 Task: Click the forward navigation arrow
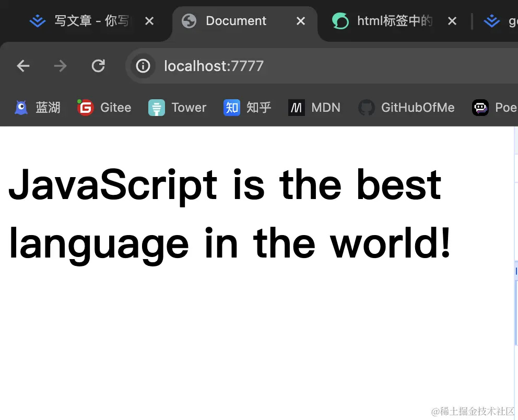(x=60, y=66)
